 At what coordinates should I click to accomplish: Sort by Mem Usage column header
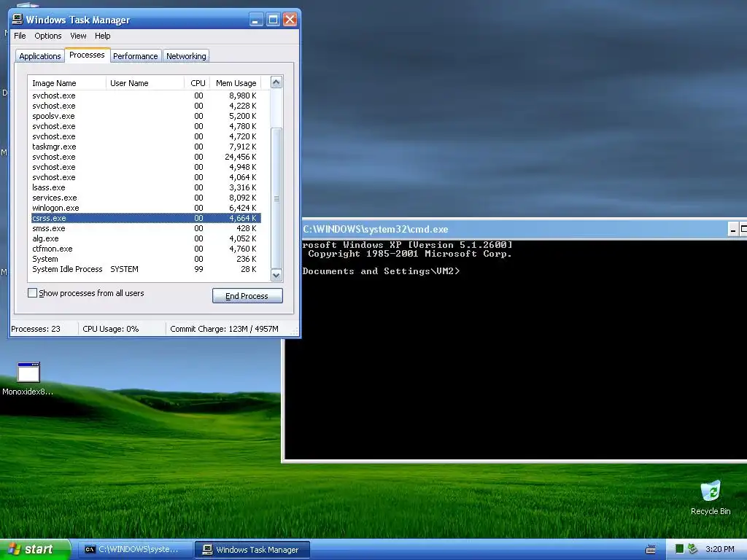pyautogui.click(x=236, y=83)
